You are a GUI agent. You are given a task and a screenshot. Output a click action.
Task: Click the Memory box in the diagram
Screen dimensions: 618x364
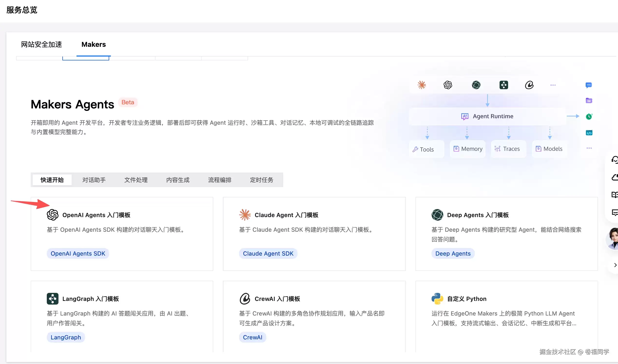(468, 149)
